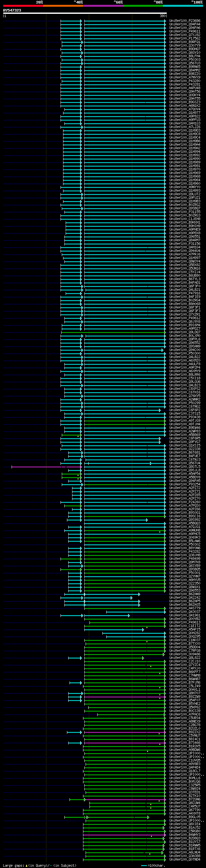Select hit UniRef100_Q9FVG7
206x868 pixels.
click(x=185, y=442)
